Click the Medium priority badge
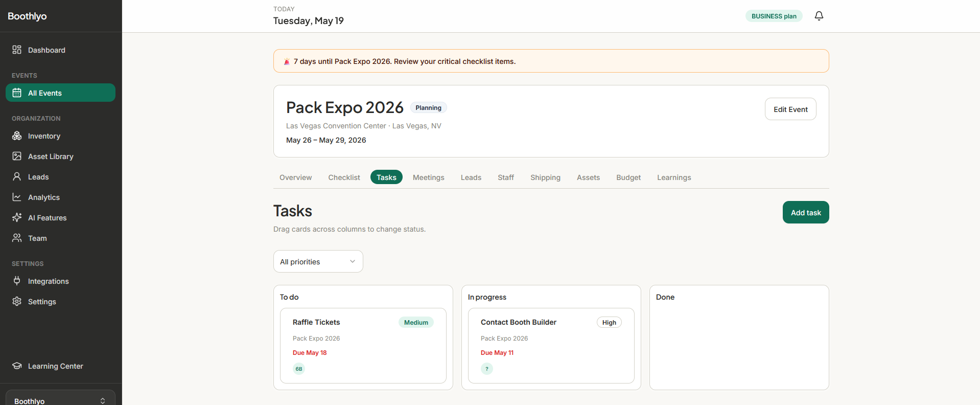Viewport: 980px width, 405px height. 416,322
